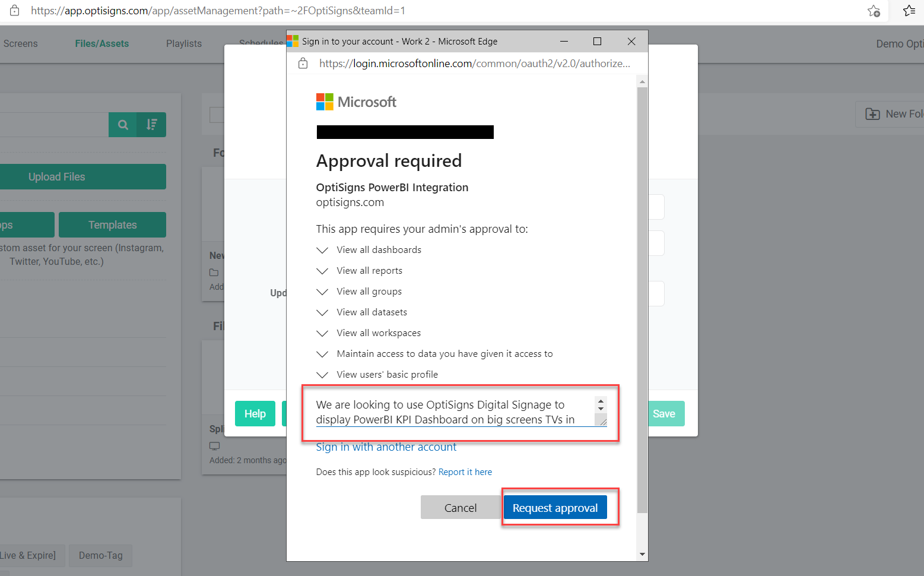This screenshot has height=576, width=924.
Task: Click the main browser site lock icon
Action: click(15, 11)
